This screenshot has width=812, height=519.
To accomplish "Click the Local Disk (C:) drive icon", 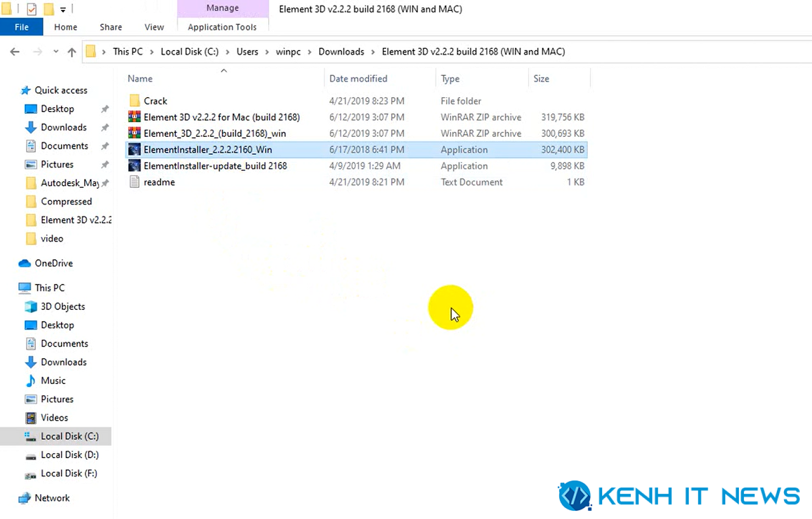I will [x=31, y=436].
